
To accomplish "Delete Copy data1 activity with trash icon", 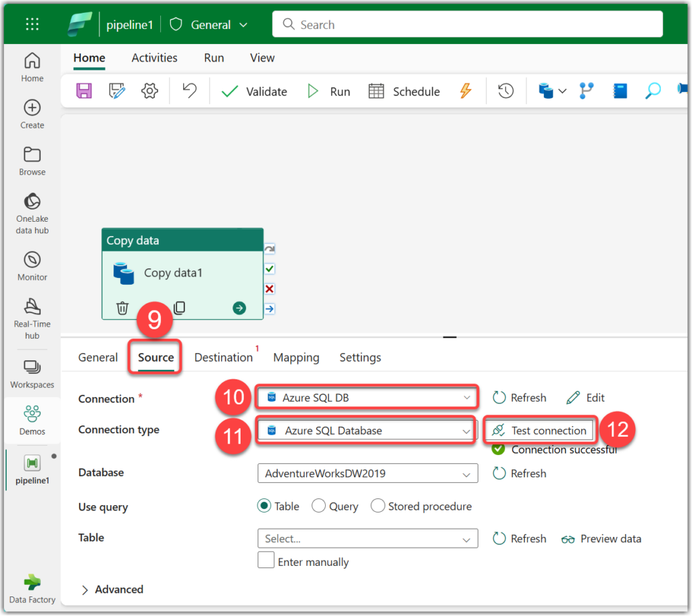I will pyautogui.click(x=122, y=308).
